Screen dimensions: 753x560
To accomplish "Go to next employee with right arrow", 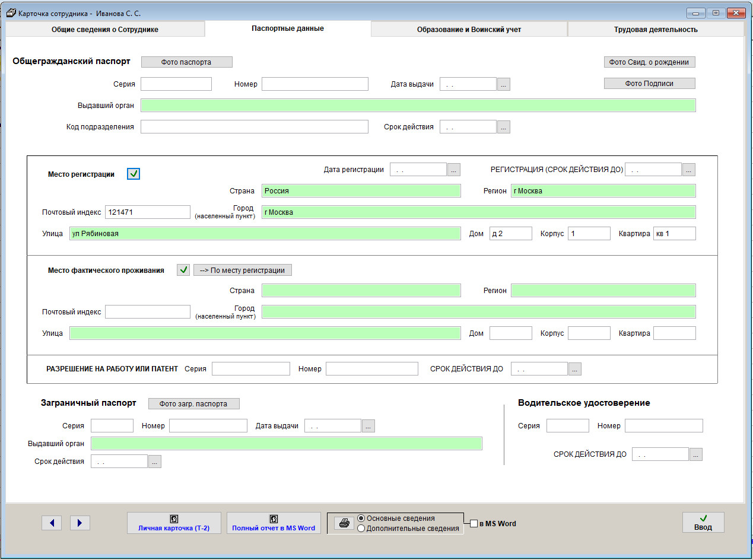I will tap(80, 523).
